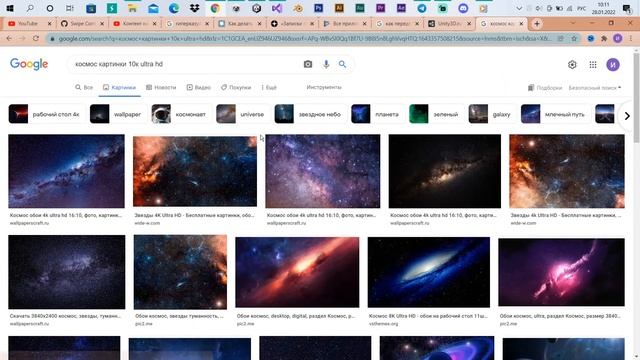Open a new browser tab
This screenshot has width=640, height=360.
[x=537, y=24]
